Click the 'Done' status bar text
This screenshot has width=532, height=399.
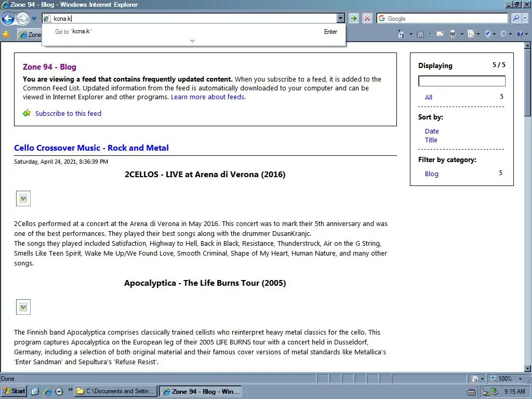[8, 379]
